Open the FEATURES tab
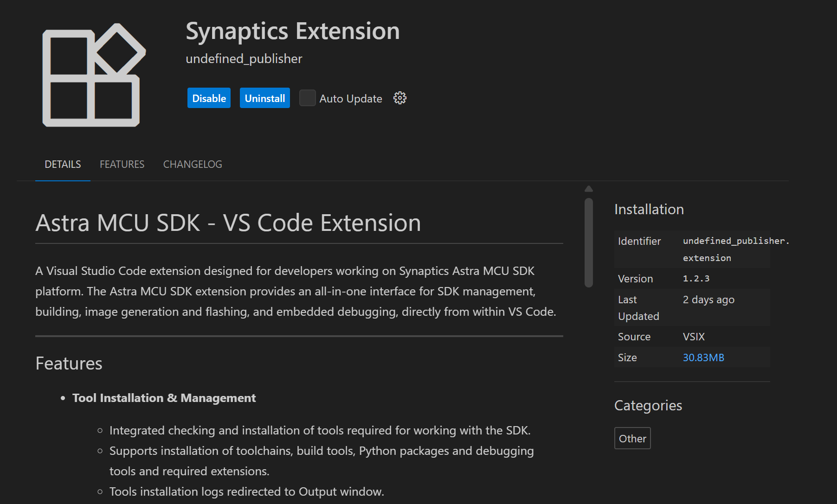The width and height of the screenshot is (837, 504). (x=122, y=164)
